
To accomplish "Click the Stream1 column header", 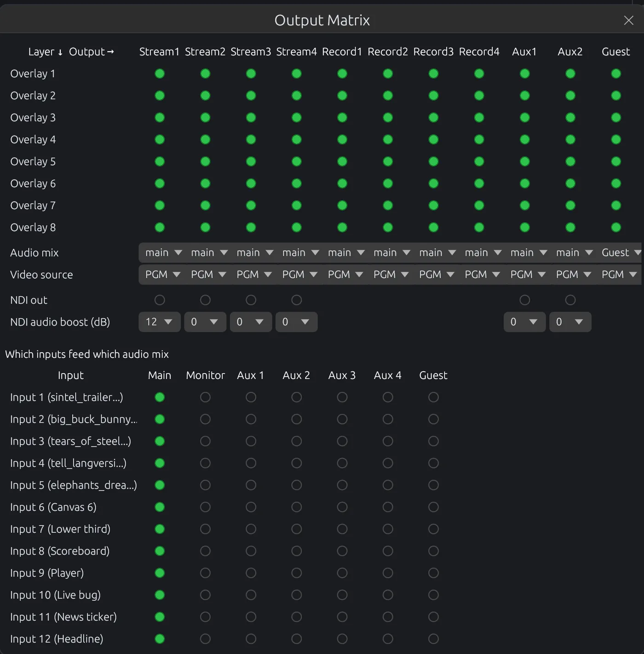I will [159, 52].
